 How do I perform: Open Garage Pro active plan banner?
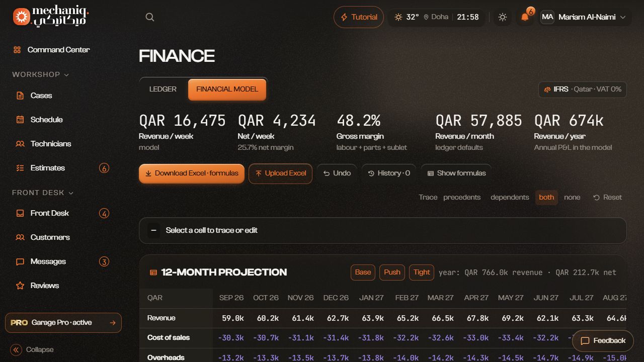click(x=63, y=323)
